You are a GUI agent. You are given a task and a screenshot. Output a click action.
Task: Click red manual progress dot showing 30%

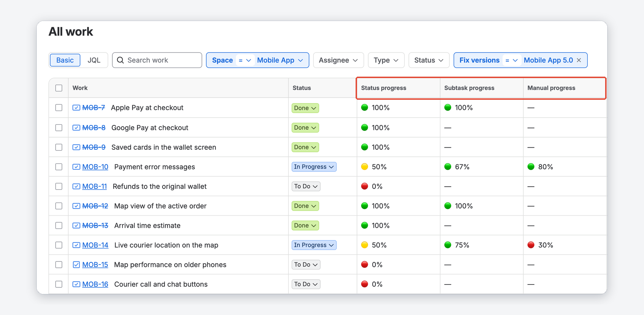[x=531, y=245]
